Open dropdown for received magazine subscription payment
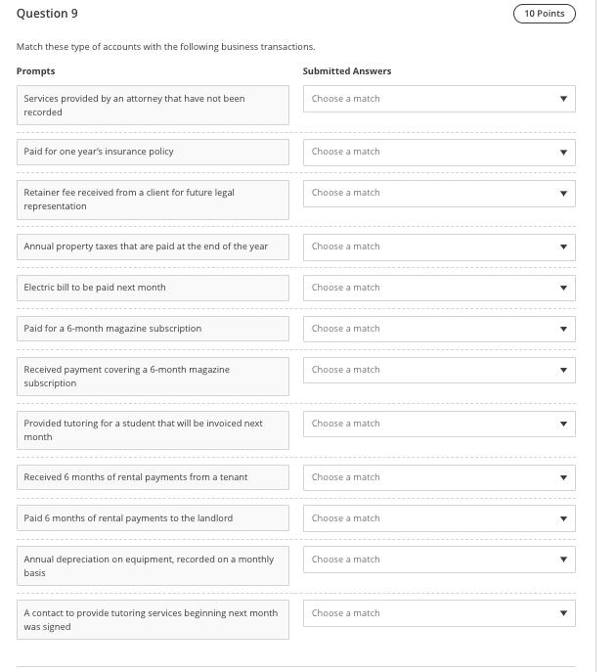Image resolution: width=616 pixels, height=672 pixels. [x=438, y=370]
